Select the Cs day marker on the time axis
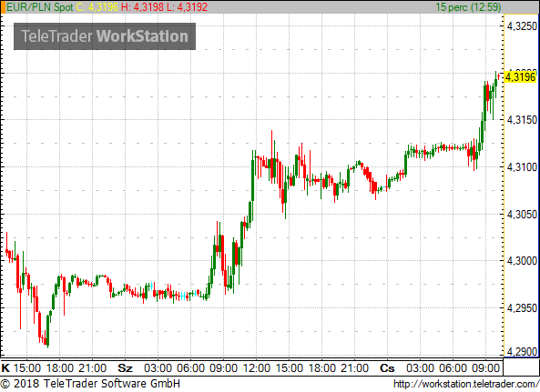 tap(387, 368)
